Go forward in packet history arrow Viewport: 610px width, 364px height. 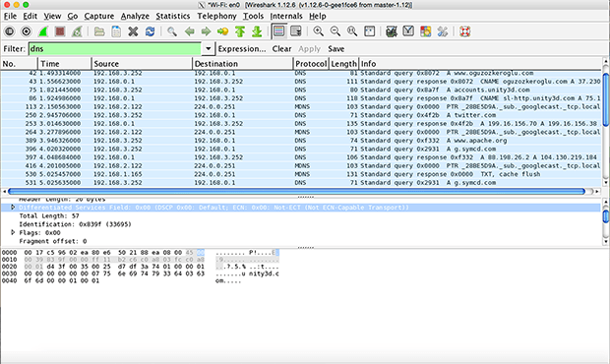click(x=206, y=31)
